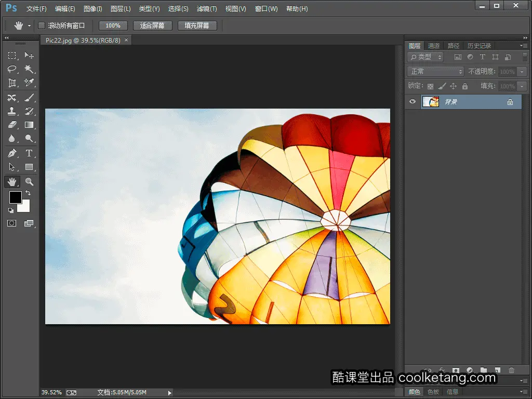The width and height of the screenshot is (532, 399).
Task: Select the Eraser tool
Action: (x=12, y=125)
